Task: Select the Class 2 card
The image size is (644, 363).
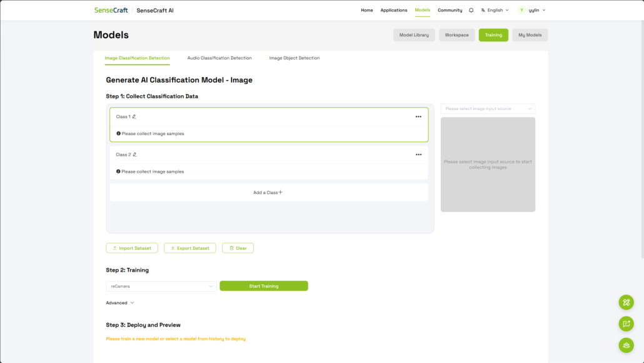Action: (269, 163)
